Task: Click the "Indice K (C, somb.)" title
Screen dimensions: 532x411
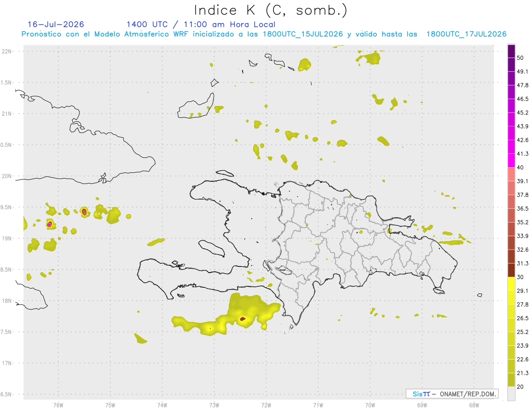Action: [x=270, y=10]
